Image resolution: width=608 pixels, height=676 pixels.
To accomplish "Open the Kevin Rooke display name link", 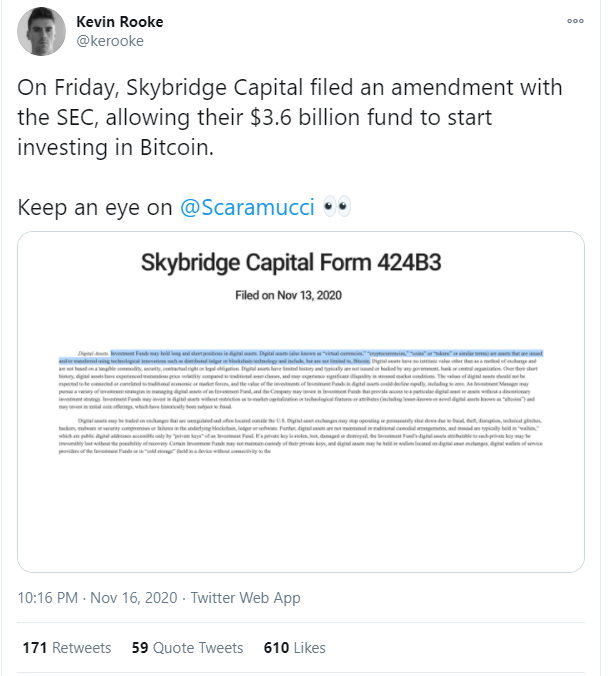I will 121,21.
